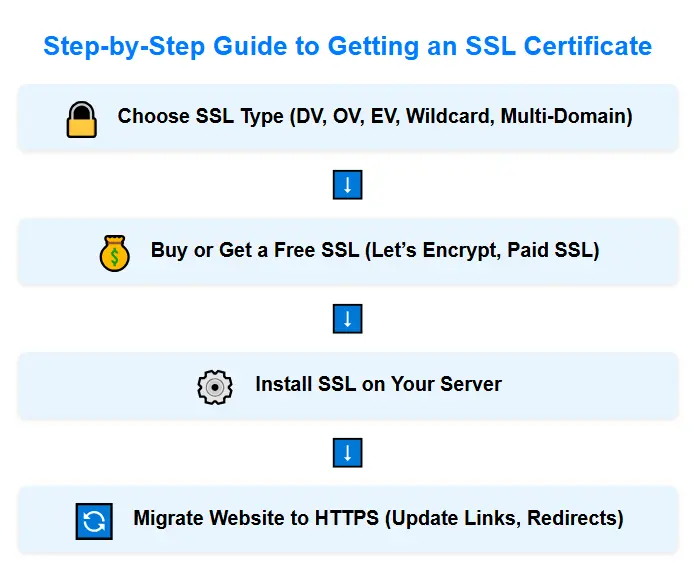
Task: Click the down arrow below Install SSL on Your Server
Action: [x=348, y=453]
